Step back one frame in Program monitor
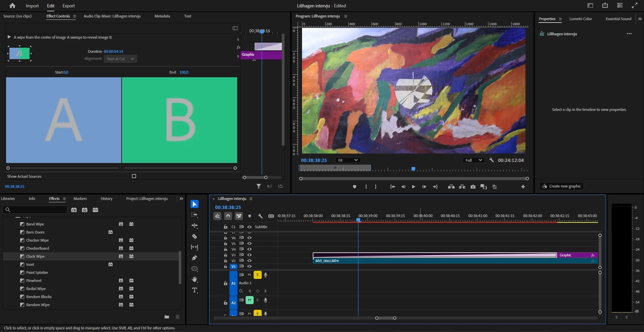Image resolution: width=644 pixels, height=332 pixels. (403, 187)
